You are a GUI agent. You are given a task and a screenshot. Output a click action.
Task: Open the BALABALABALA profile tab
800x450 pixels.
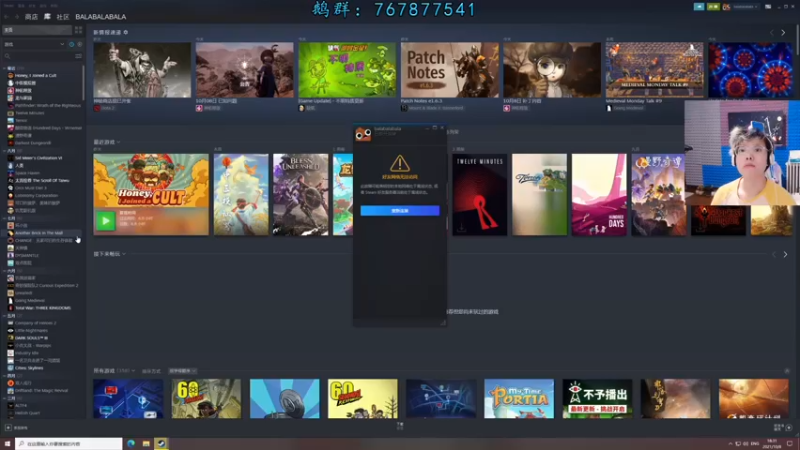coord(101,17)
